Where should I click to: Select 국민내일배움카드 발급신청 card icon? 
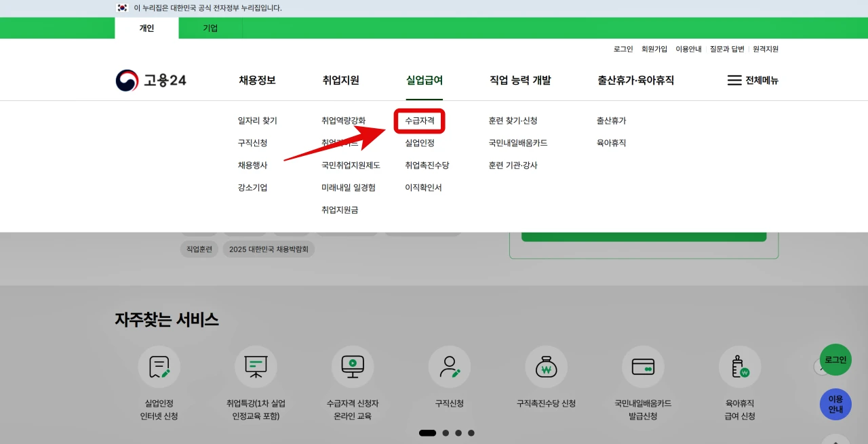643,366
